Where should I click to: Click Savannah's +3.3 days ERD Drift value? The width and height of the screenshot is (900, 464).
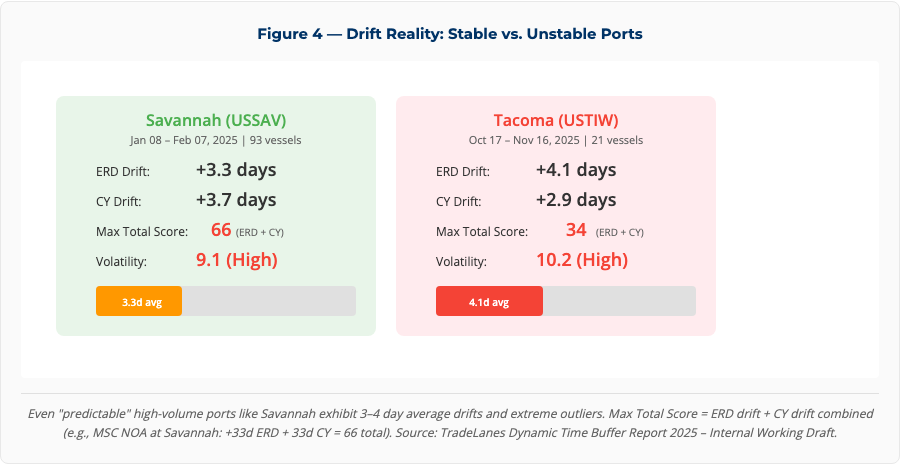(236, 170)
